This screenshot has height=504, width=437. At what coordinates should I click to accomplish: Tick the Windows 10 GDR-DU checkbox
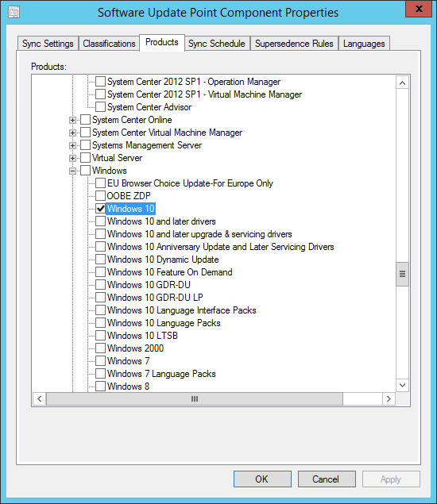(x=100, y=285)
